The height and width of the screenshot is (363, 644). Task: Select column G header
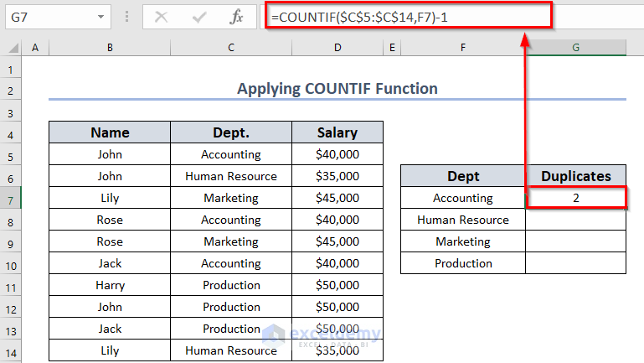[x=575, y=49]
